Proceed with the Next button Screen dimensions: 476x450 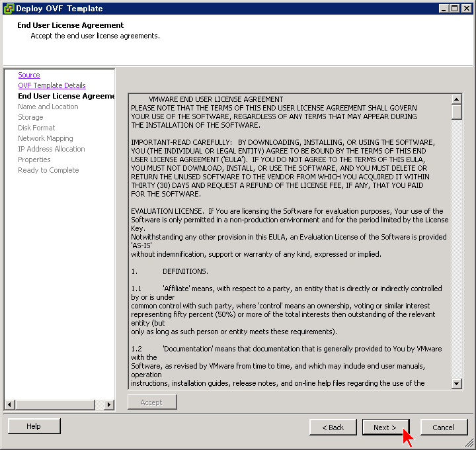385,427
